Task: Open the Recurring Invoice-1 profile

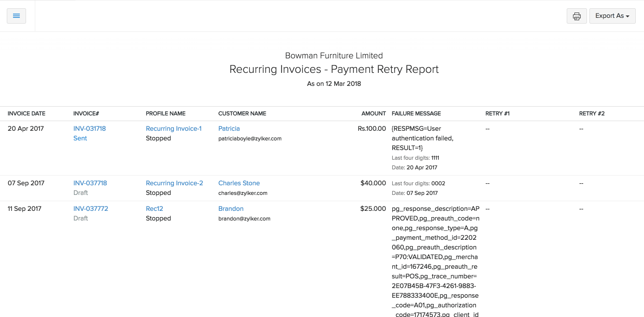Action: pyautogui.click(x=173, y=128)
